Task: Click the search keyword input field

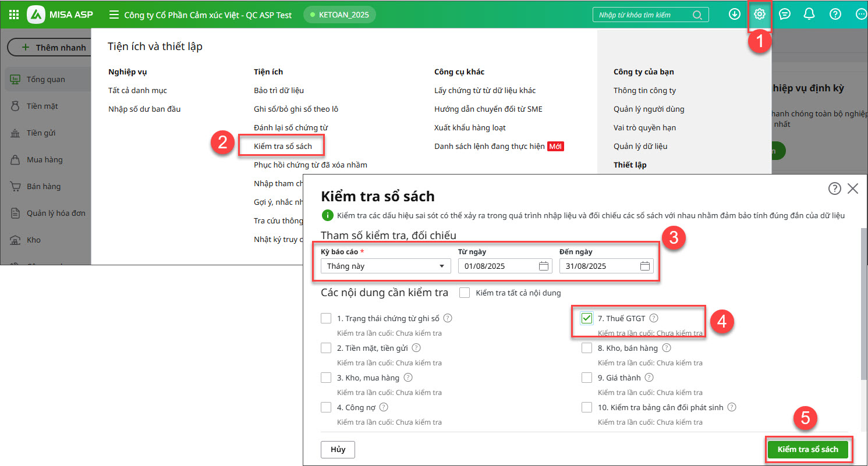Action: click(643, 15)
